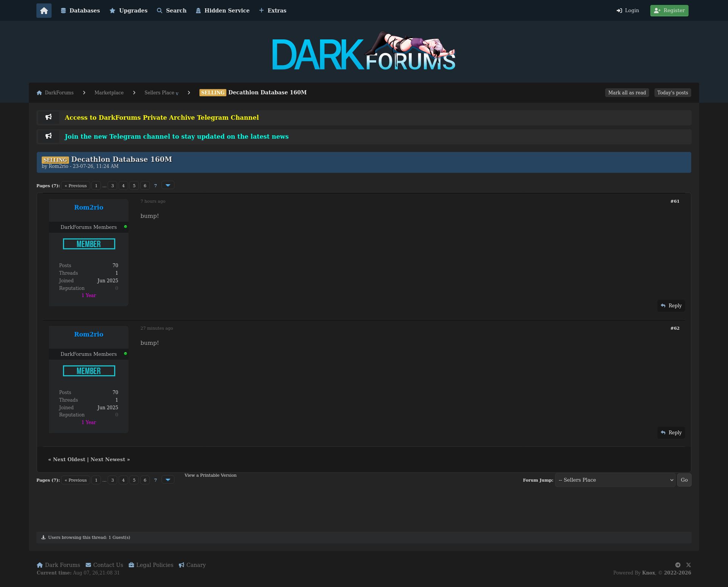Click MEMBER badge on post #62
Image resolution: width=728 pixels, height=587 pixels.
89,371
